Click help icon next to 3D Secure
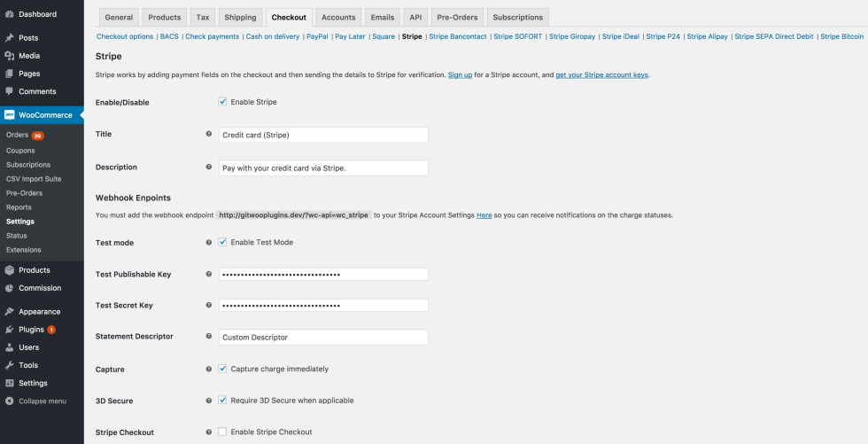The image size is (868, 444). pyautogui.click(x=209, y=401)
